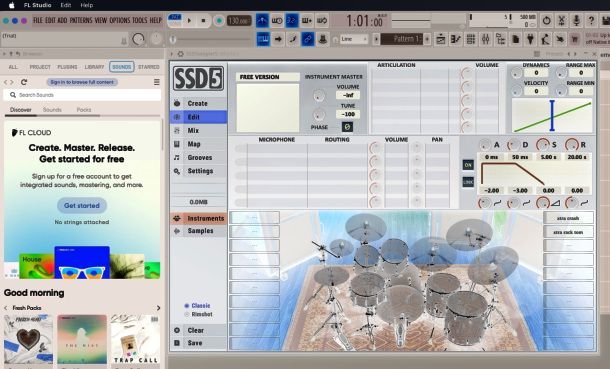Open the Piano roll icon in toolbar
Image resolution: width=610 pixels, height=369 pixels.
(x=455, y=39)
